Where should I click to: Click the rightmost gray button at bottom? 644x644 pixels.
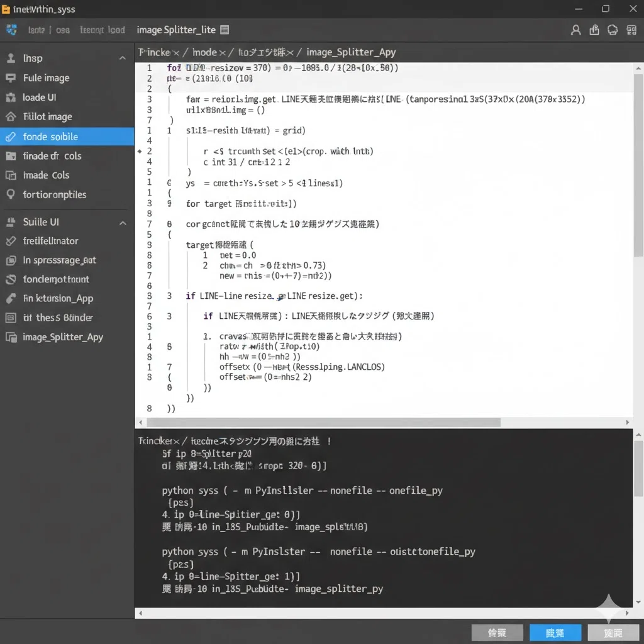[x=613, y=633]
